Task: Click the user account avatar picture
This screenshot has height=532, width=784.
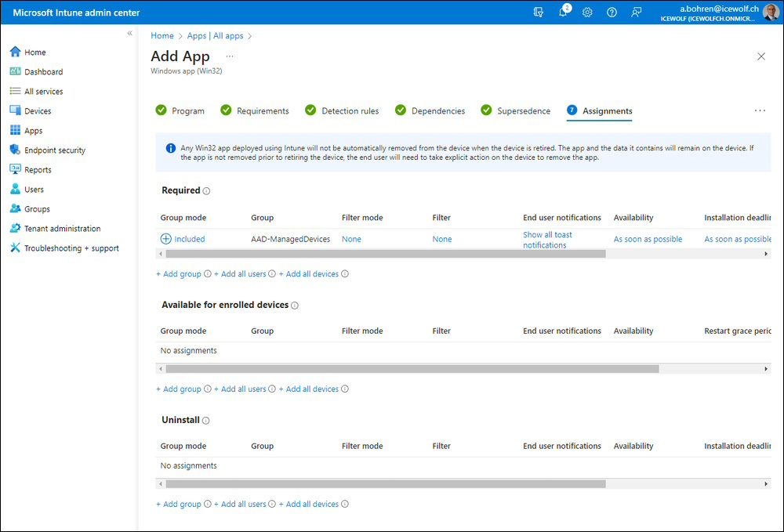Action: click(771, 13)
